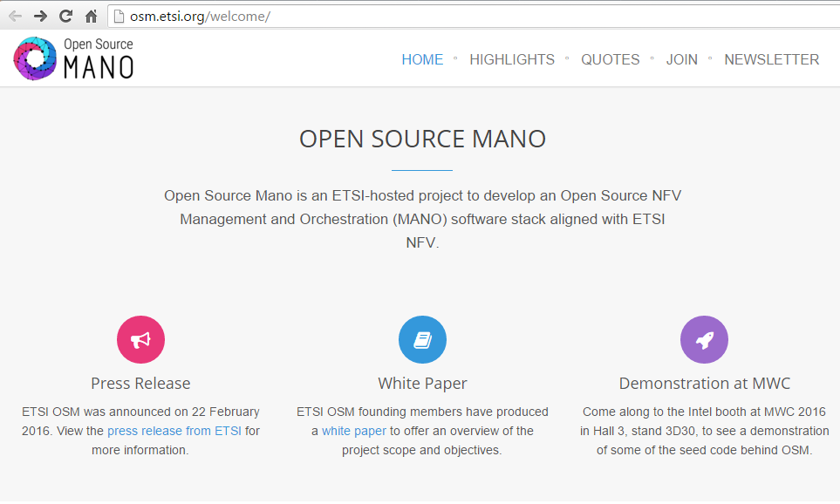
Task: Reload the page with refresh icon
Action: [66, 16]
